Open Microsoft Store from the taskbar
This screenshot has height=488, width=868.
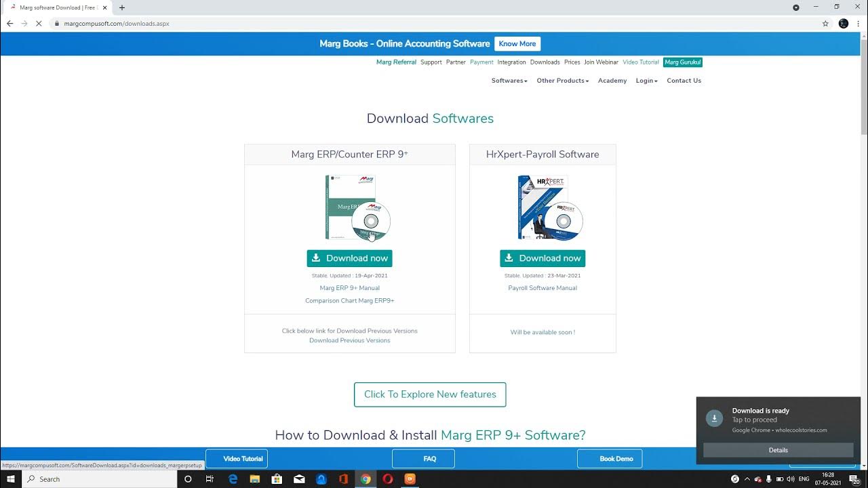277,479
